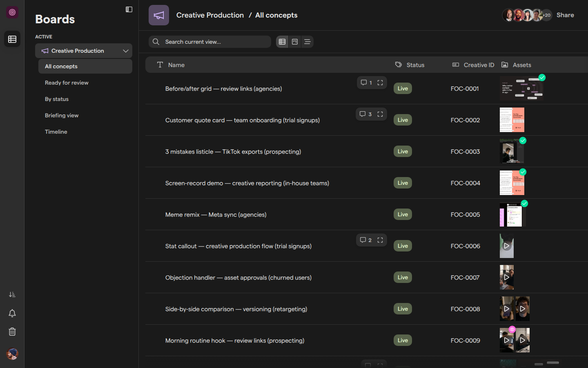Click Live status of FOC-0001 row

click(403, 88)
